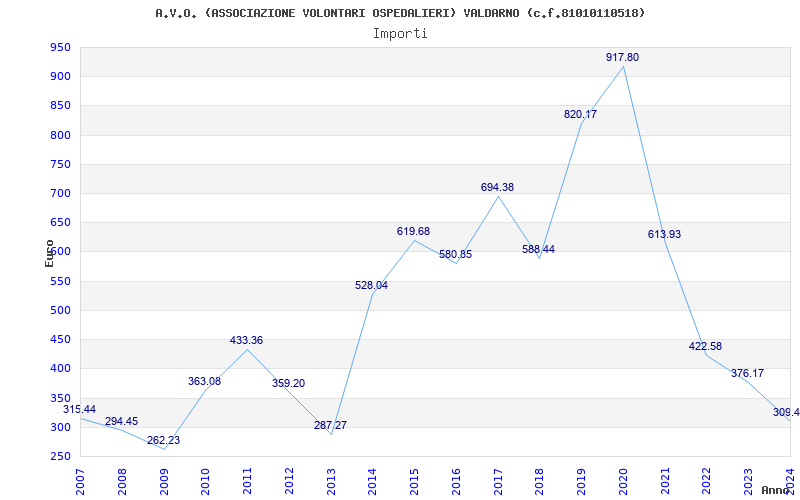Click x-axis year 2020
Viewport: 800px width, 500px height.
pyautogui.click(x=623, y=481)
